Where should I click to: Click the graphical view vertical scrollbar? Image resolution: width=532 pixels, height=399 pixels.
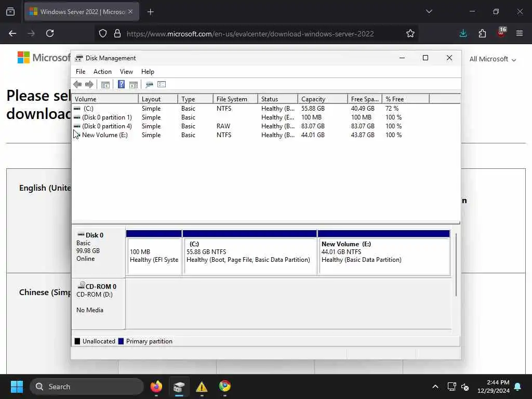[456, 264]
